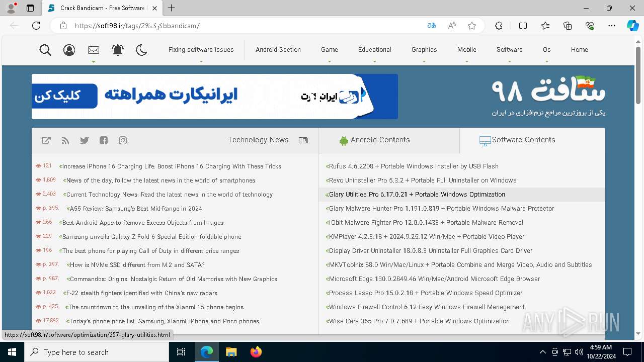644x362 pixels.
Task: Go to the Home menu item
Action: (x=580, y=50)
